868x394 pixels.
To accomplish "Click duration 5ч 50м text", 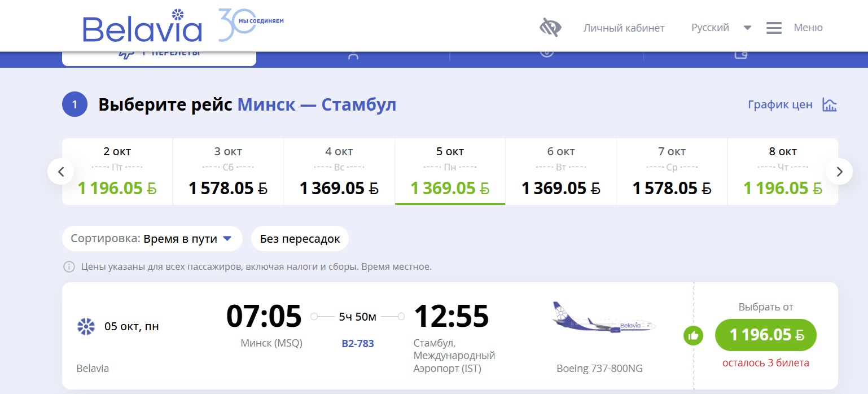I will point(357,317).
